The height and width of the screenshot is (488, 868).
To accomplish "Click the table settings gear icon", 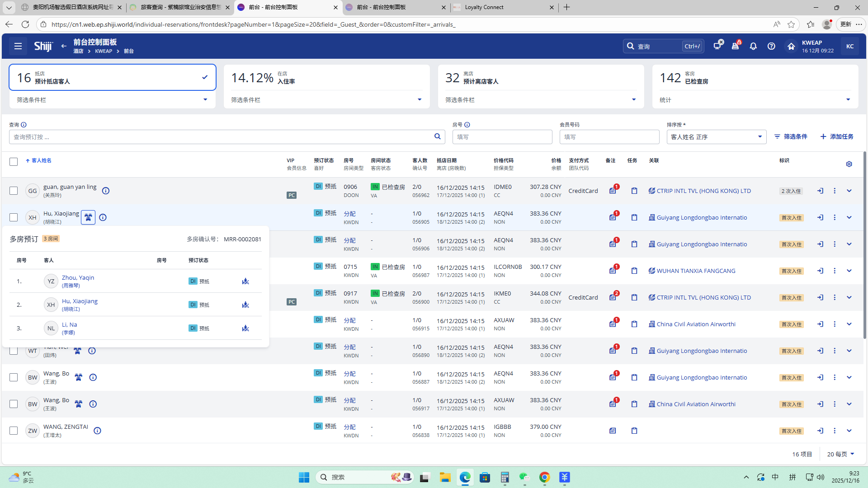I will click(849, 164).
